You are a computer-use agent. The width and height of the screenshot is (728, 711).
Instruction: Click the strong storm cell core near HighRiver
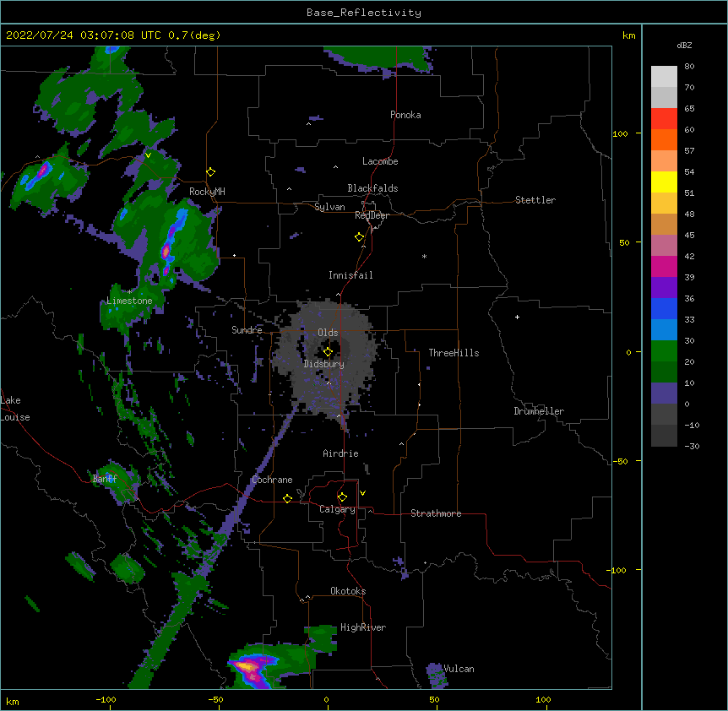247,667
